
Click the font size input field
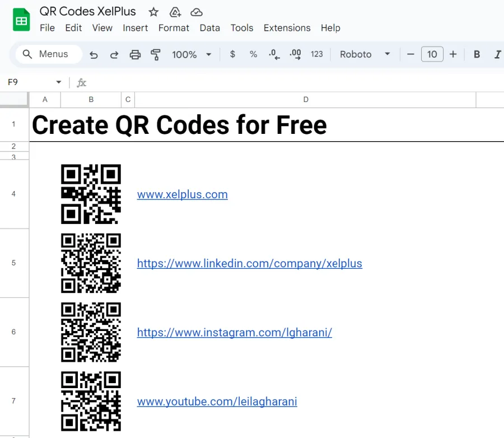(x=432, y=54)
